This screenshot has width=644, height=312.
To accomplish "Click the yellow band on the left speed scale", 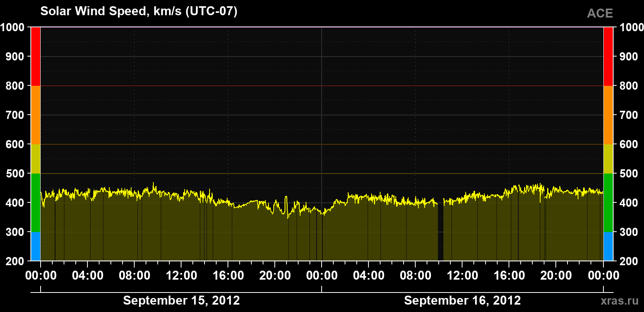I will (36, 159).
